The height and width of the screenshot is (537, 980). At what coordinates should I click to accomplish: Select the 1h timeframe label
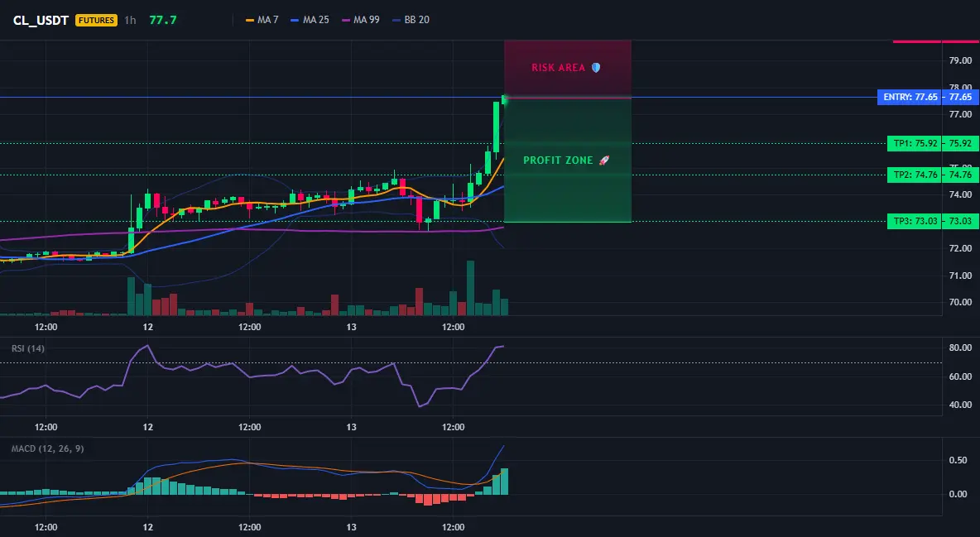(130, 20)
